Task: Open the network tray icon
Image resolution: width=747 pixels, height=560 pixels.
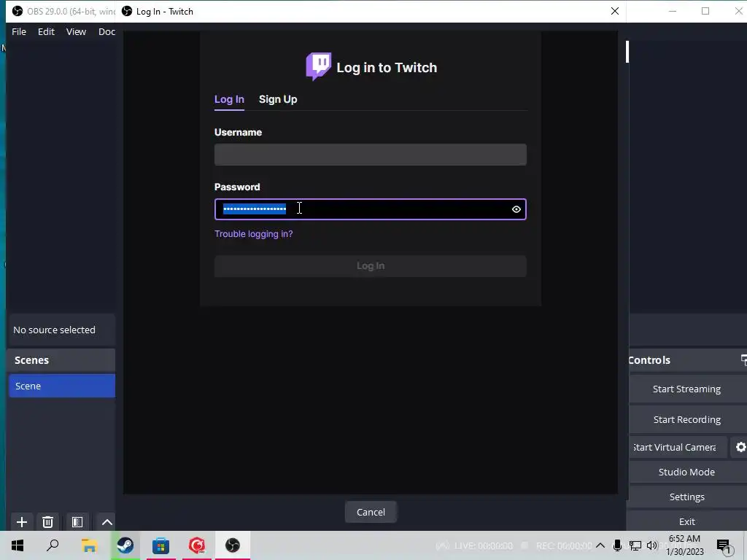Action: tap(635, 545)
